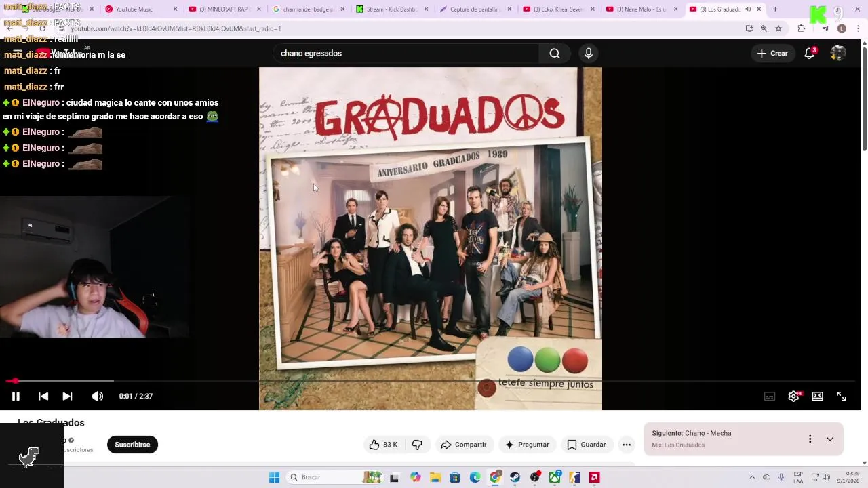Click the Suscribirse button
The height and width of the screenshot is (488, 868).
point(132,445)
